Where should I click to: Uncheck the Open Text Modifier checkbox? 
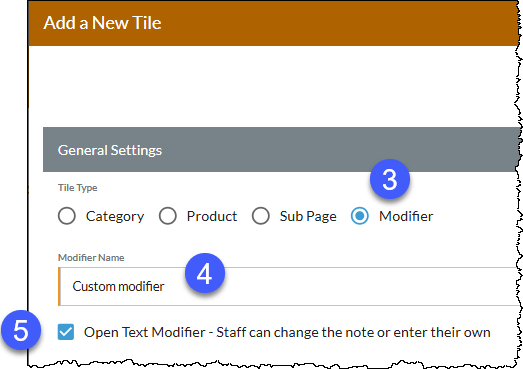point(66,332)
